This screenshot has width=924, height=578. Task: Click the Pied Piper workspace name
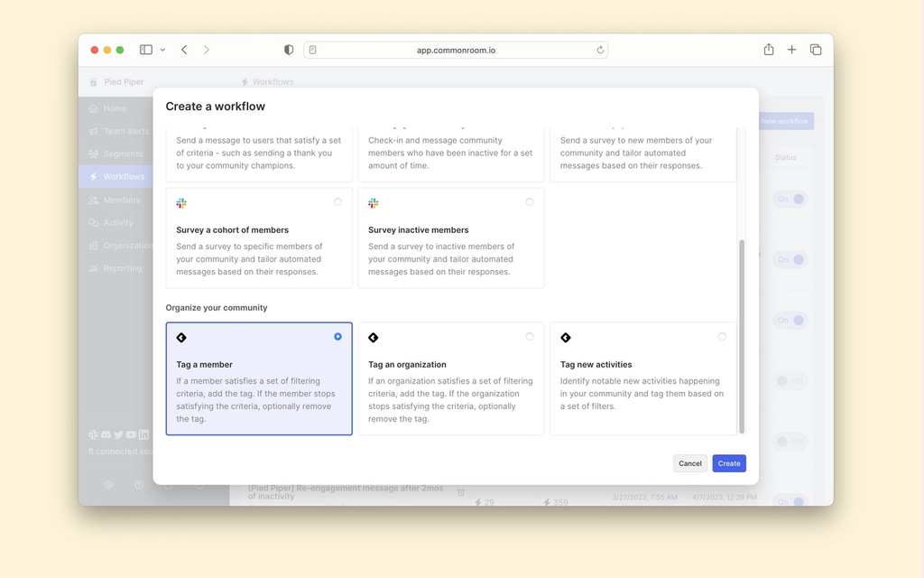click(123, 81)
